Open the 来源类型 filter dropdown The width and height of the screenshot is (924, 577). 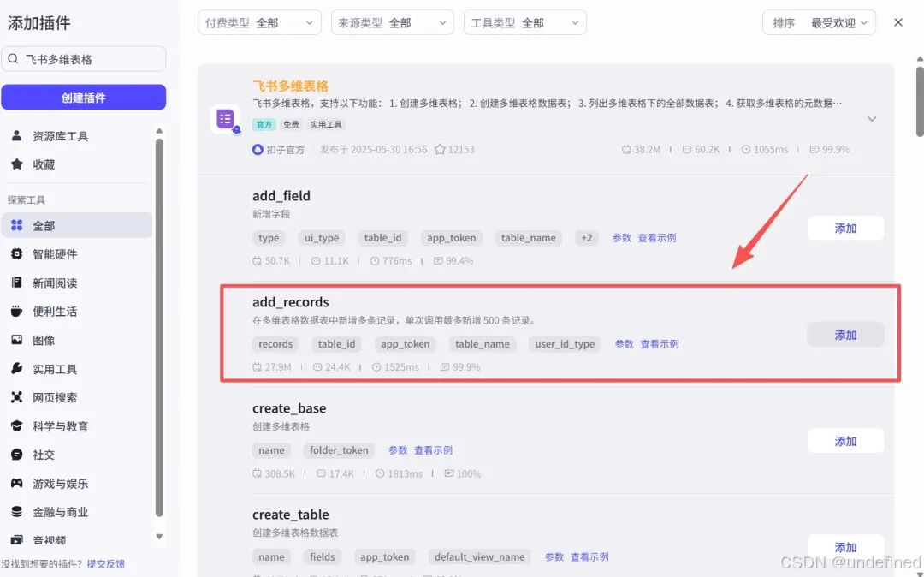point(392,22)
